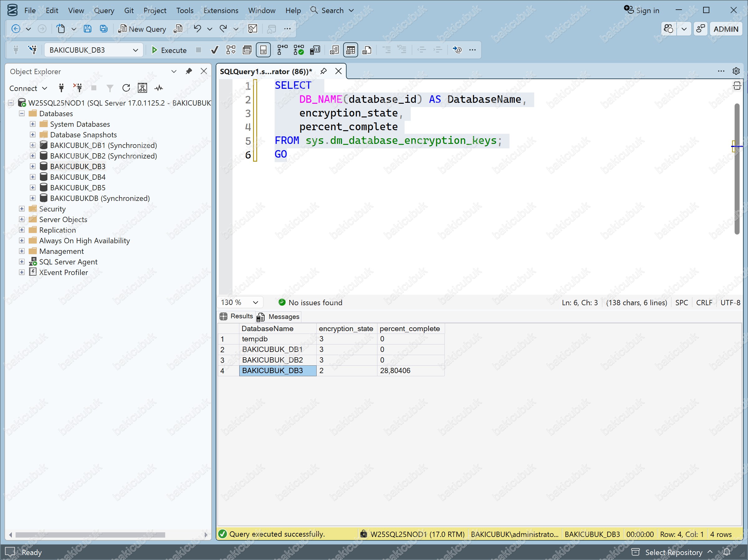Click the Undo icon
Image resolution: width=748 pixels, height=560 pixels.
click(198, 29)
